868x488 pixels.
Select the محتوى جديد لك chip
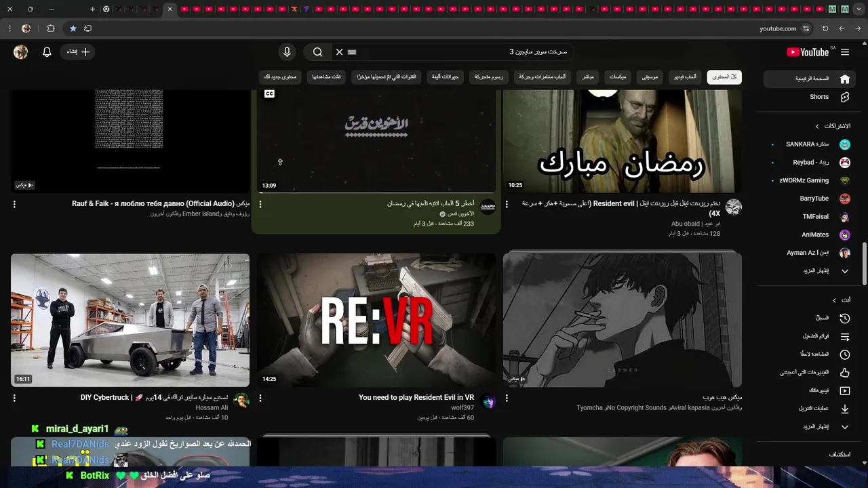coord(280,77)
